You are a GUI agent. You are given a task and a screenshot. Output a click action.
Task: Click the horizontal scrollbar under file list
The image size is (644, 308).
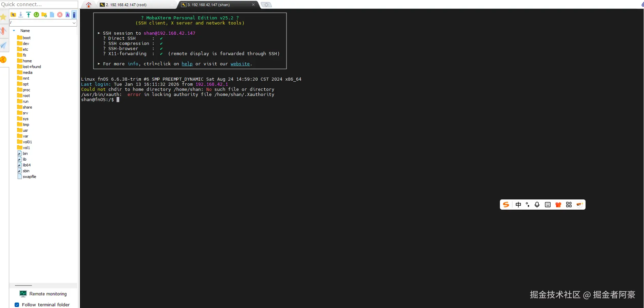click(x=23, y=286)
